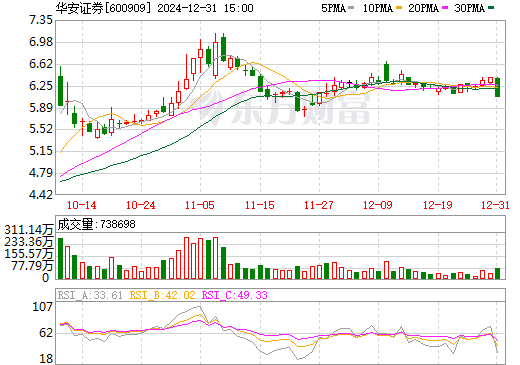Click the 5PMA legend label
This screenshot has height=365, width=520.
pos(333,8)
